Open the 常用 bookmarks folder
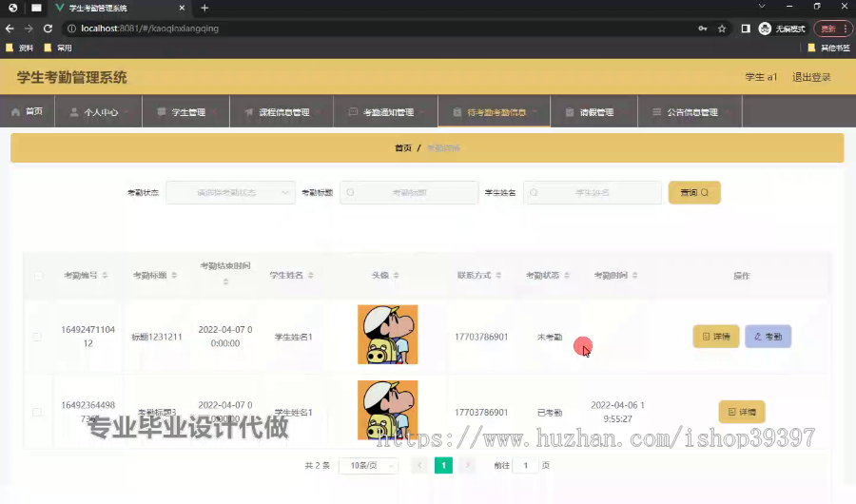Image resolution: width=856 pixels, height=504 pixels. point(58,48)
